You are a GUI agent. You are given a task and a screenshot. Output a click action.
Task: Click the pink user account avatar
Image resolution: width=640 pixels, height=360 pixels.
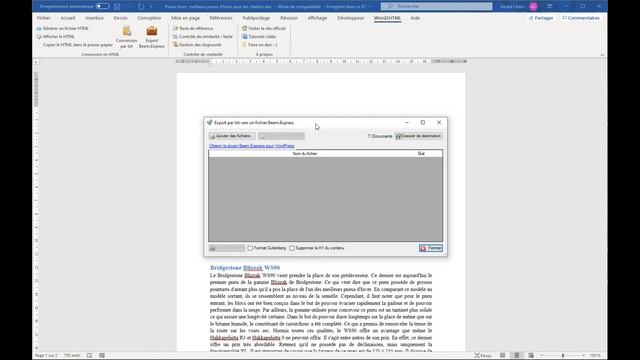click(533, 6)
